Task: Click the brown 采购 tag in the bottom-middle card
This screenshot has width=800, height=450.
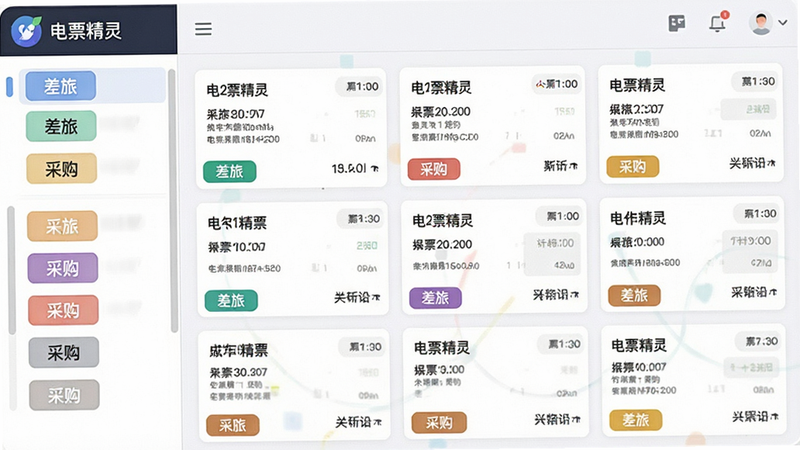Action: 439,422
